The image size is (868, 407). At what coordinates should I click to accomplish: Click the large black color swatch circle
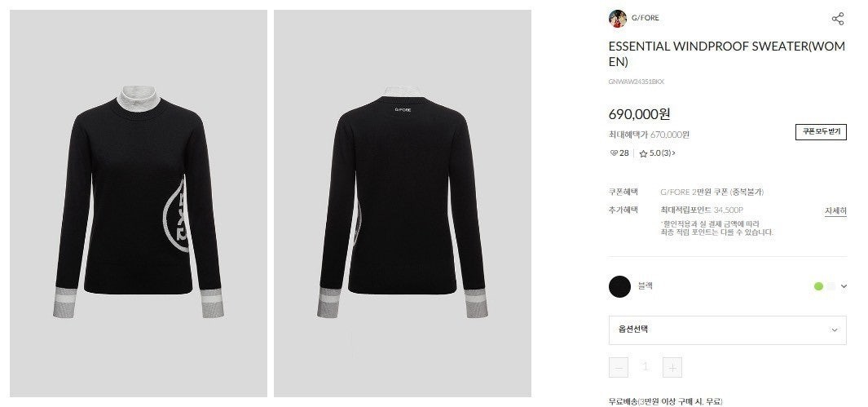[x=620, y=287]
